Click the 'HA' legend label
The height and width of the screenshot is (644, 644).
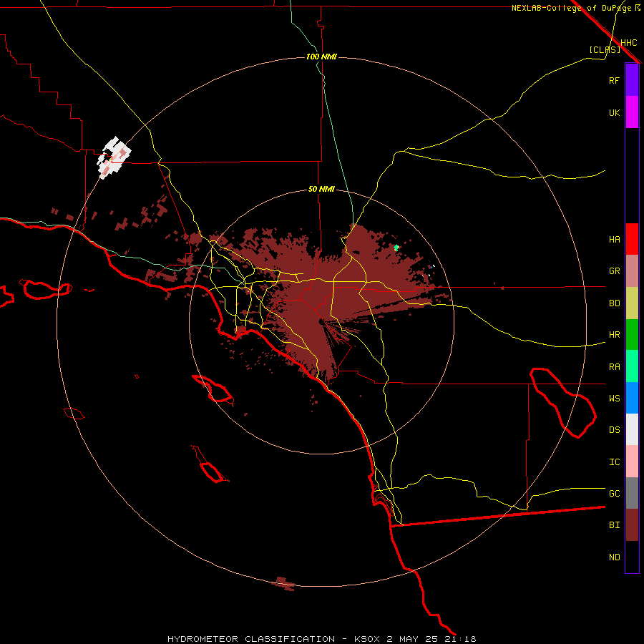pyautogui.click(x=614, y=240)
